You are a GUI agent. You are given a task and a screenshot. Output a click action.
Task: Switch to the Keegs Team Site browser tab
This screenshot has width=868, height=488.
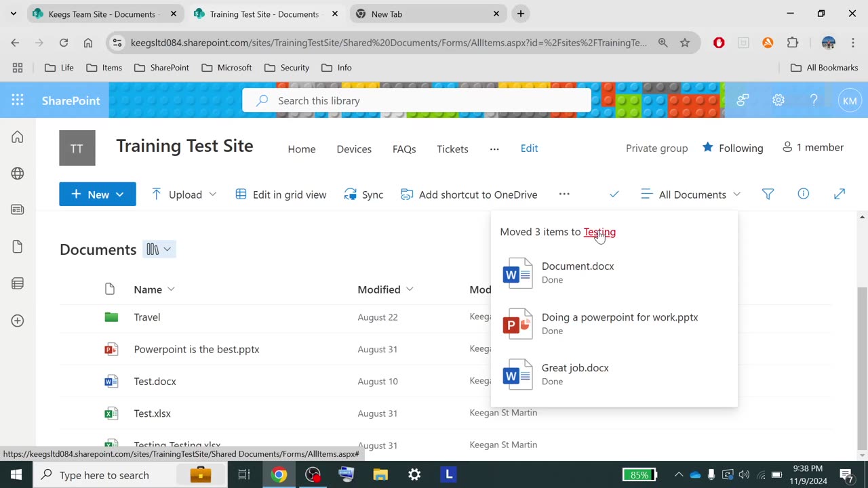[104, 14]
